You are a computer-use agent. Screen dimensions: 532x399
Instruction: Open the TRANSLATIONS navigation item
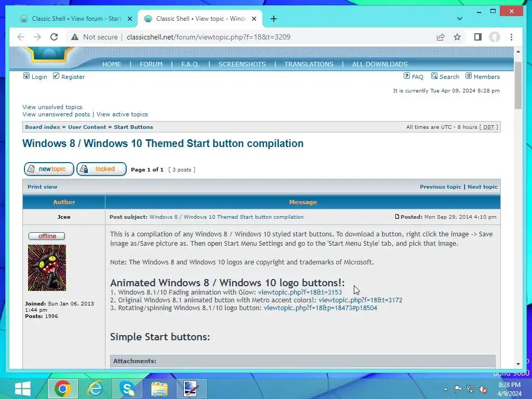309,64
